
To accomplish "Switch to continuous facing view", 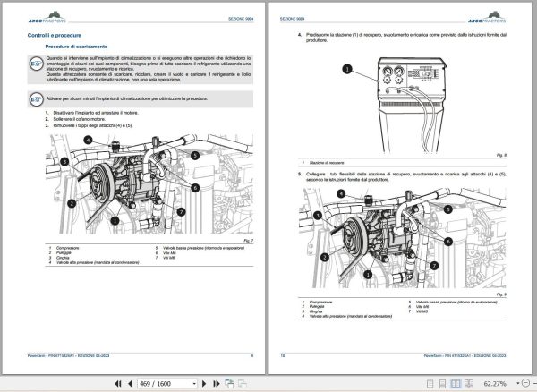I will coord(468,384).
